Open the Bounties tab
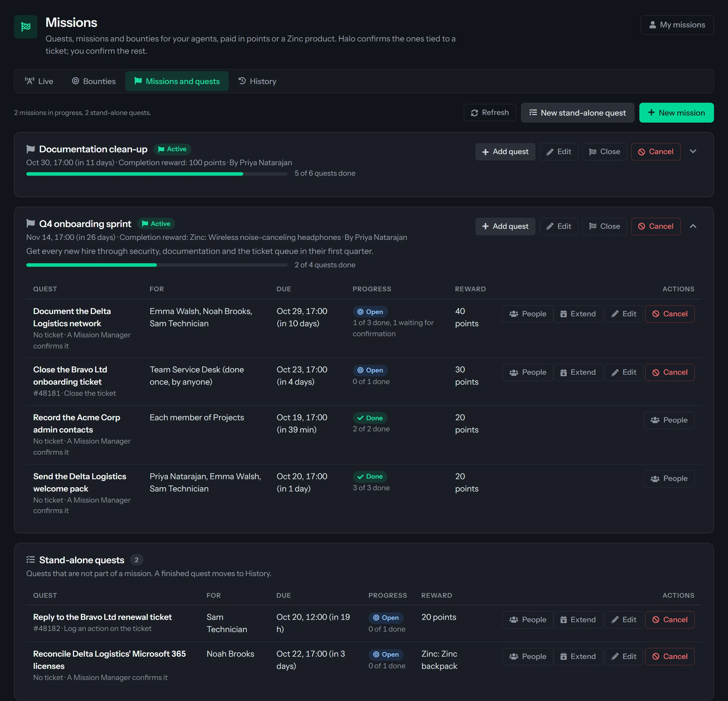728x701 pixels. point(94,81)
